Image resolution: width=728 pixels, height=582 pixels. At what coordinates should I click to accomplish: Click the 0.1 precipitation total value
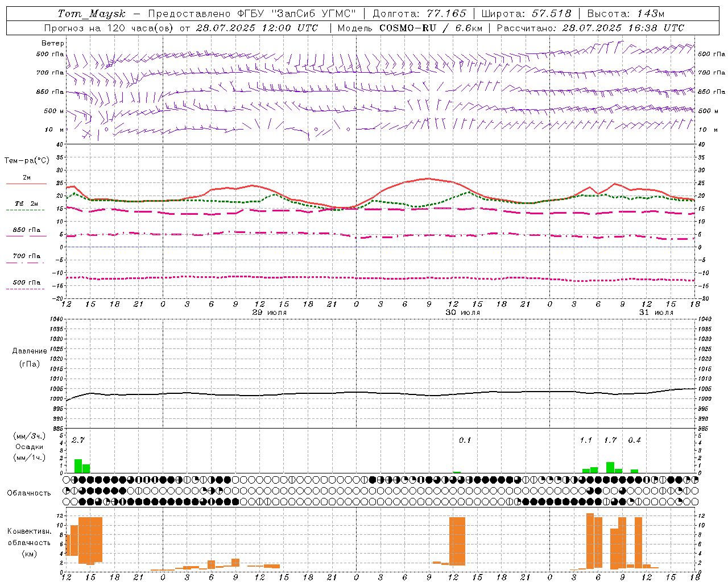click(x=465, y=440)
